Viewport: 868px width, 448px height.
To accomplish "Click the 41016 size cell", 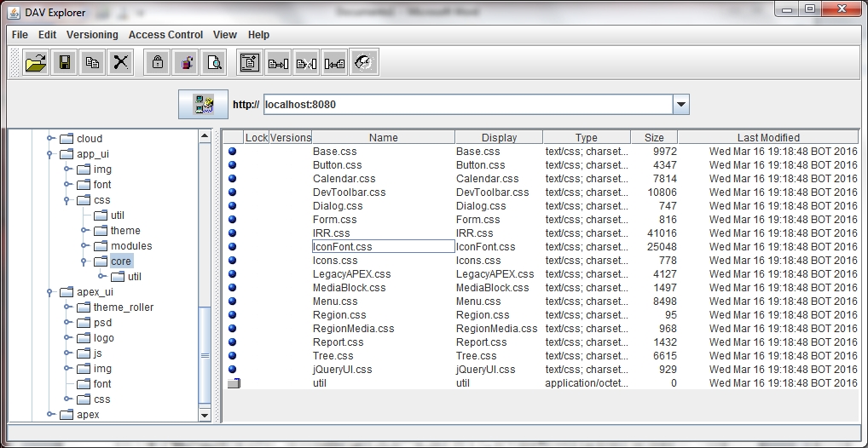I will pyautogui.click(x=662, y=233).
